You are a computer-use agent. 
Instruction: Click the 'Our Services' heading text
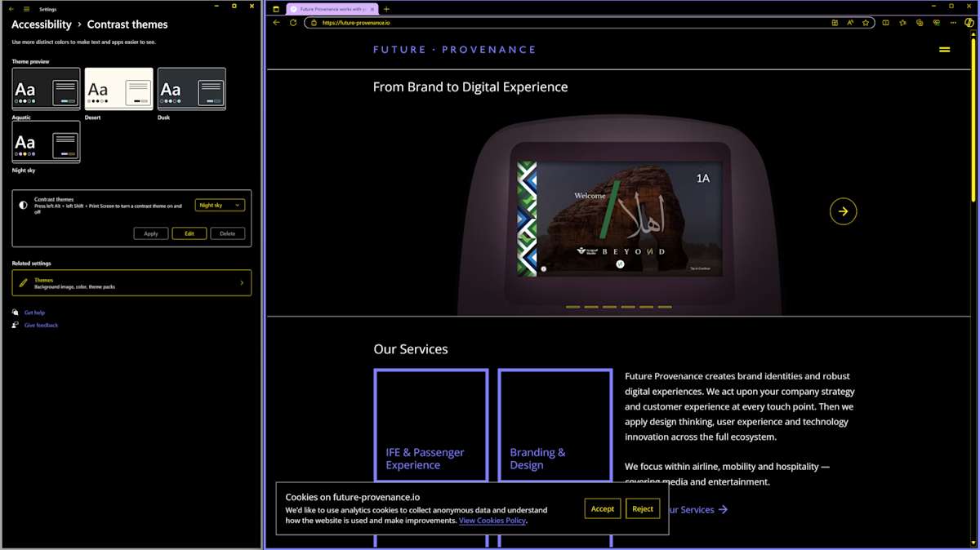coord(411,349)
